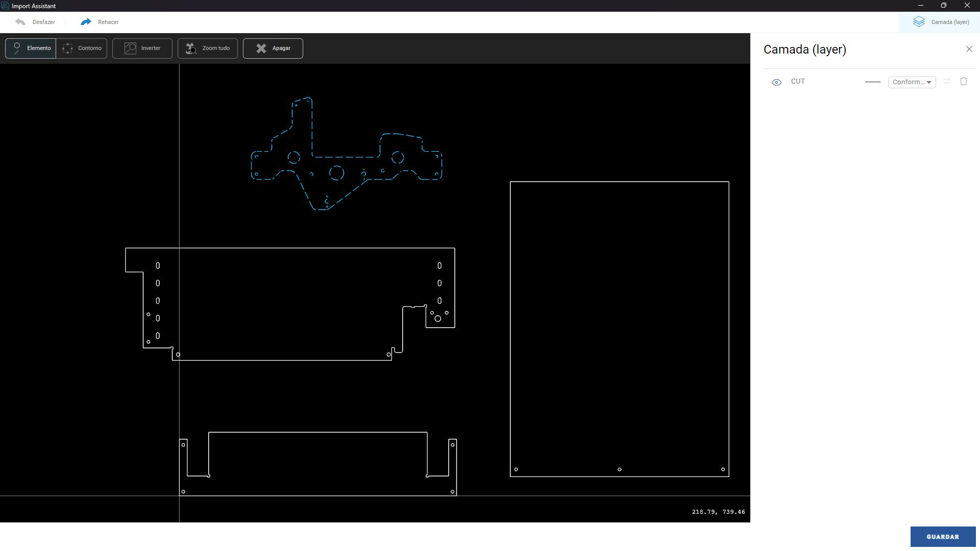Delete the CUT layer with trash icon

click(964, 82)
